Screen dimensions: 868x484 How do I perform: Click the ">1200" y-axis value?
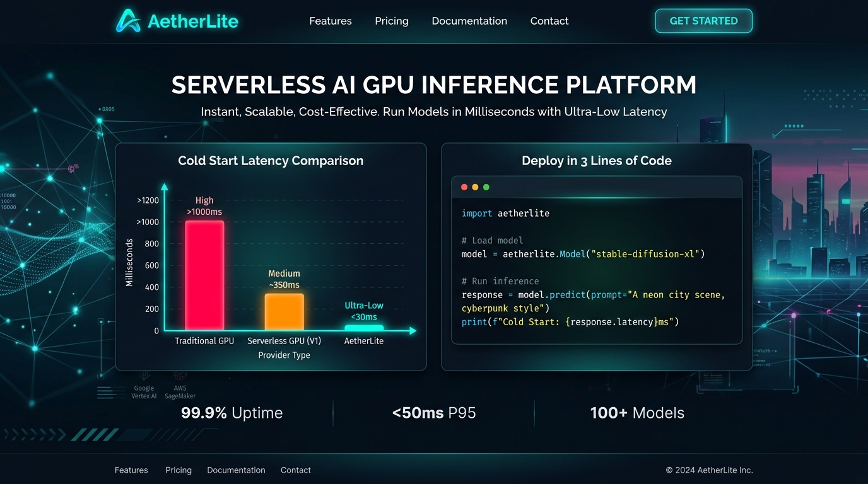(x=148, y=200)
